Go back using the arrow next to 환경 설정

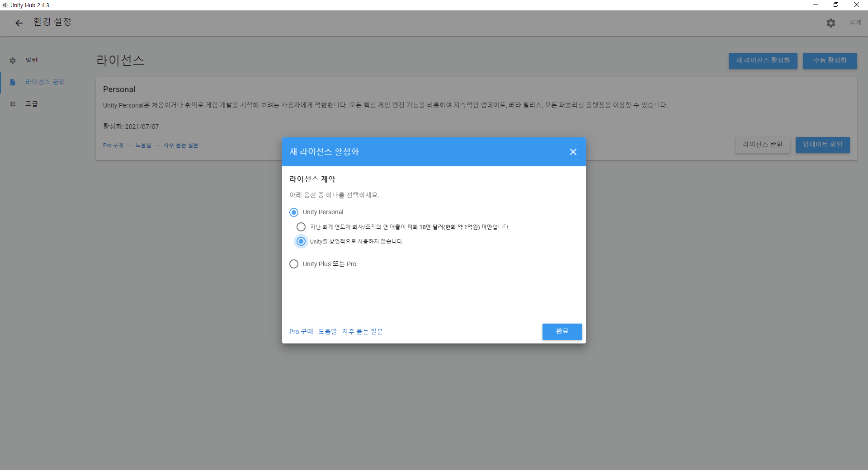click(19, 23)
